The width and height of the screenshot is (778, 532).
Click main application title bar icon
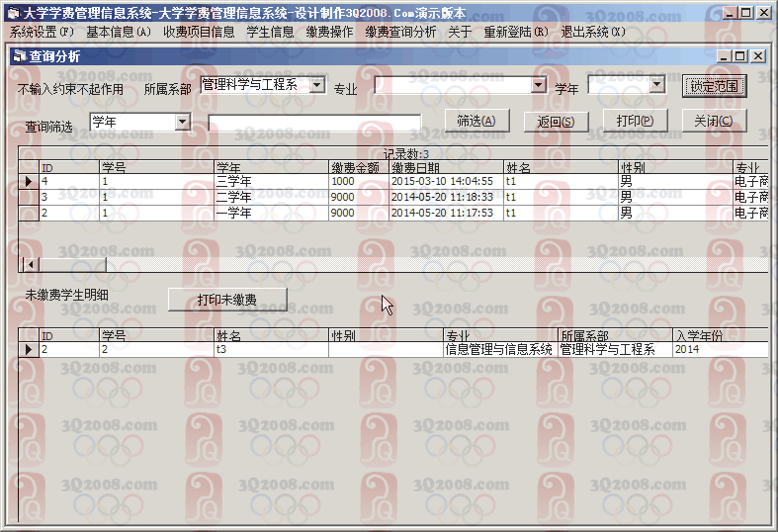14,13
